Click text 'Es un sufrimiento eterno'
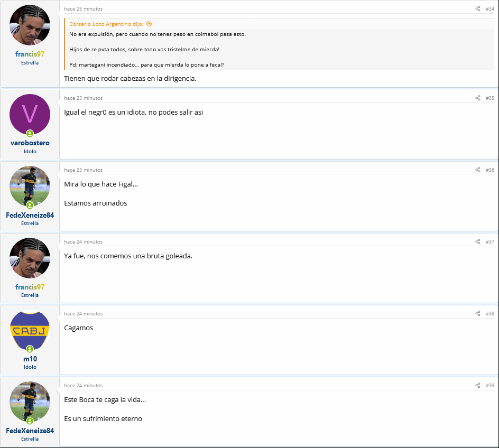This screenshot has height=448, width=499. pyautogui.click(x=103, y=419)
